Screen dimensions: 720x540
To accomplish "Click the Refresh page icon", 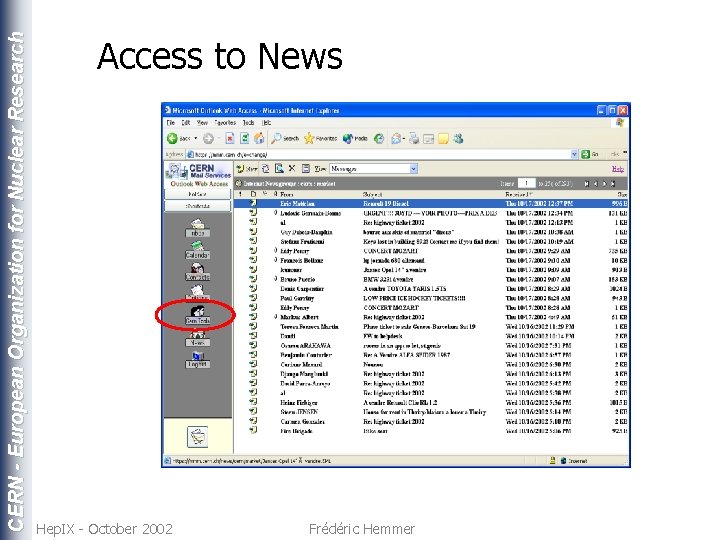I will tap(245, 138).
